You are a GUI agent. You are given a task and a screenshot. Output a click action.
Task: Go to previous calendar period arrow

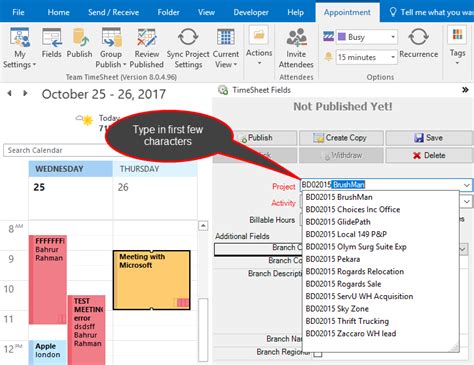tap(10, 93)
